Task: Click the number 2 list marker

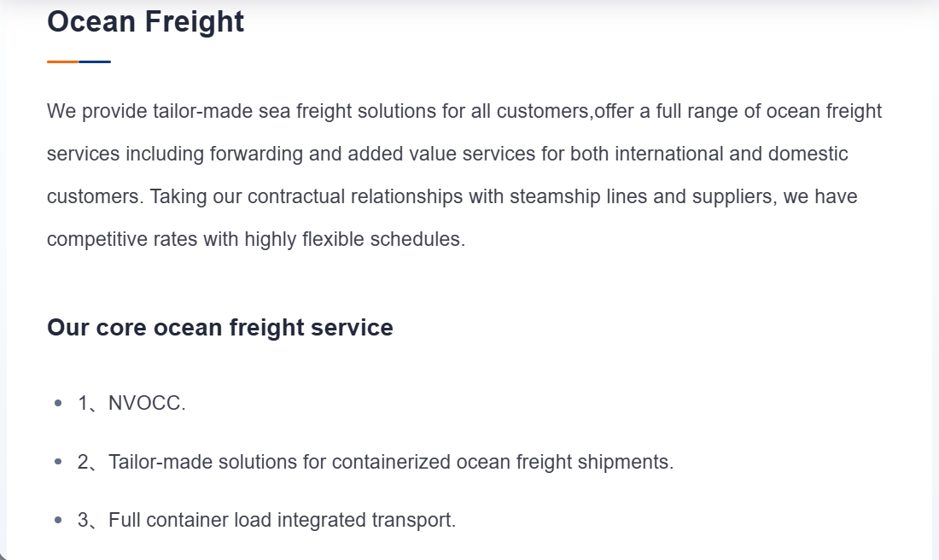Action: click(84, 462)
